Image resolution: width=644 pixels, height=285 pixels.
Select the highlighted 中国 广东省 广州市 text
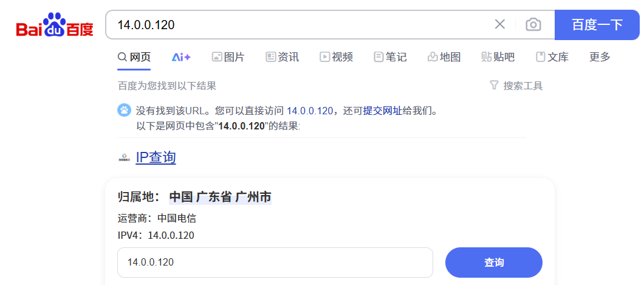[x=220, y=197]
